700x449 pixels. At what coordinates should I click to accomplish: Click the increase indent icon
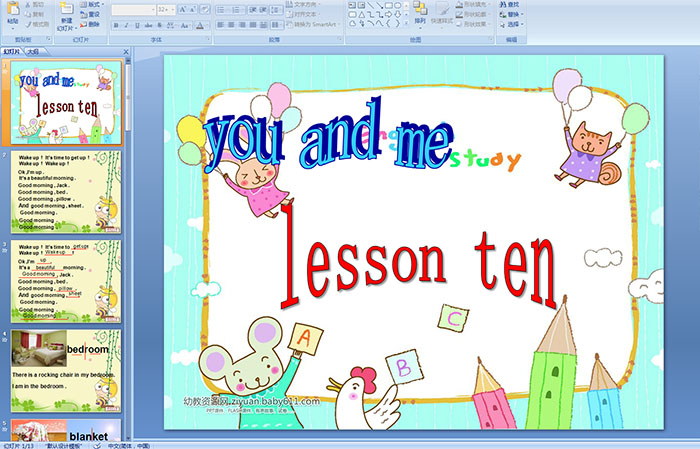[x=263, y=10]
